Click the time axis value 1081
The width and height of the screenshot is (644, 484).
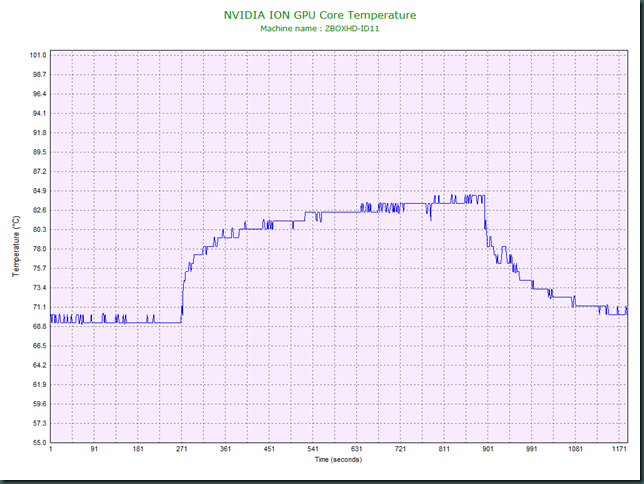(x=575, y=449)
